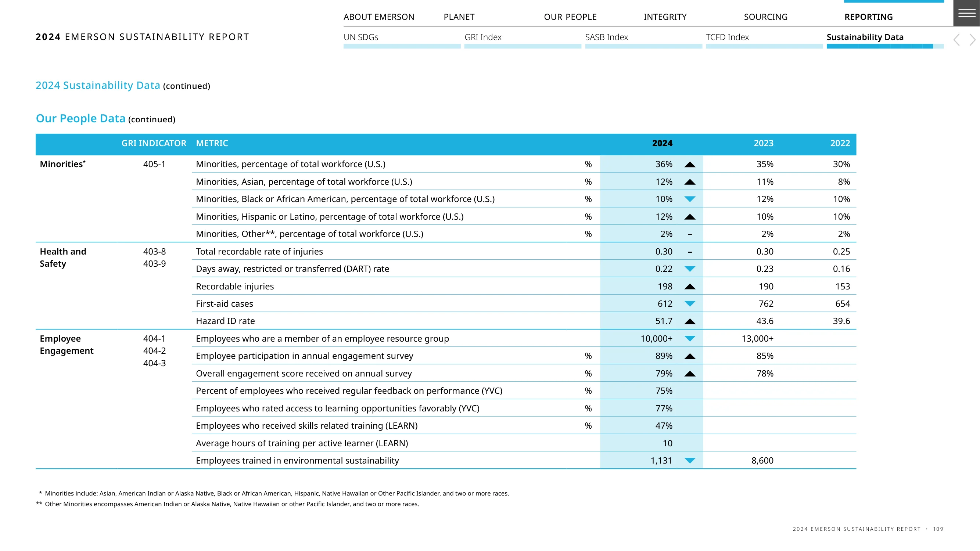Screen dimensions: 980x551
Task: Click the down arrow beside 1,131 employees trained
Action: [690, 461]
